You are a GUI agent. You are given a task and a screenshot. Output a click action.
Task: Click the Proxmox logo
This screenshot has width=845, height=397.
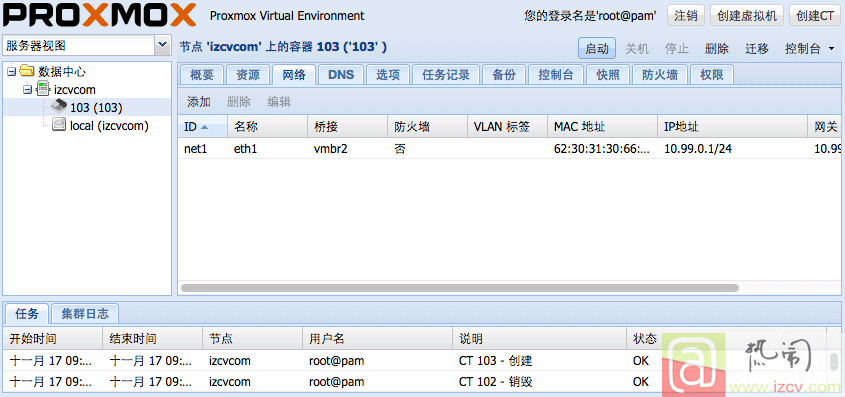click(100, 15)
